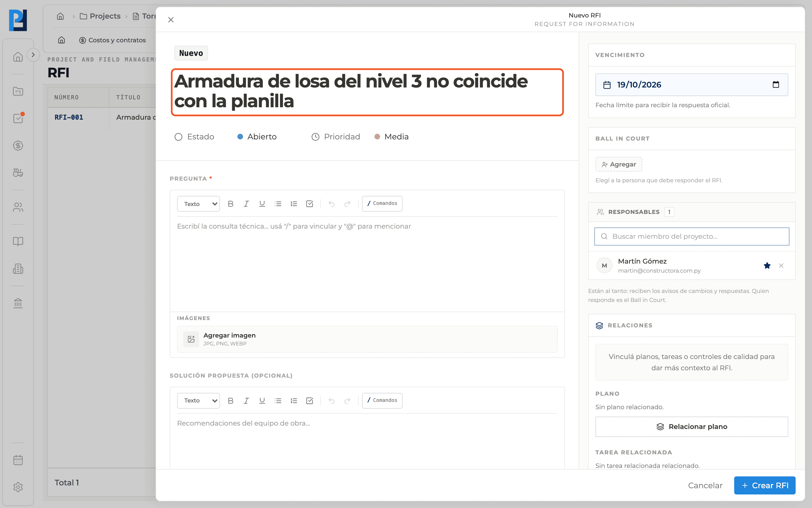
Task: Insert checklist in Solución propuesta editor
Action: [x=310, y=400]
